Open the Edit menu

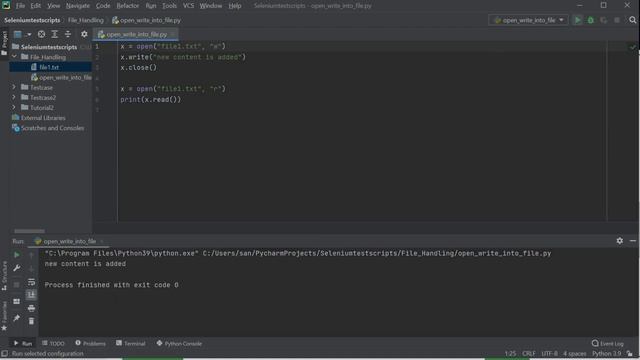point(36,6)
